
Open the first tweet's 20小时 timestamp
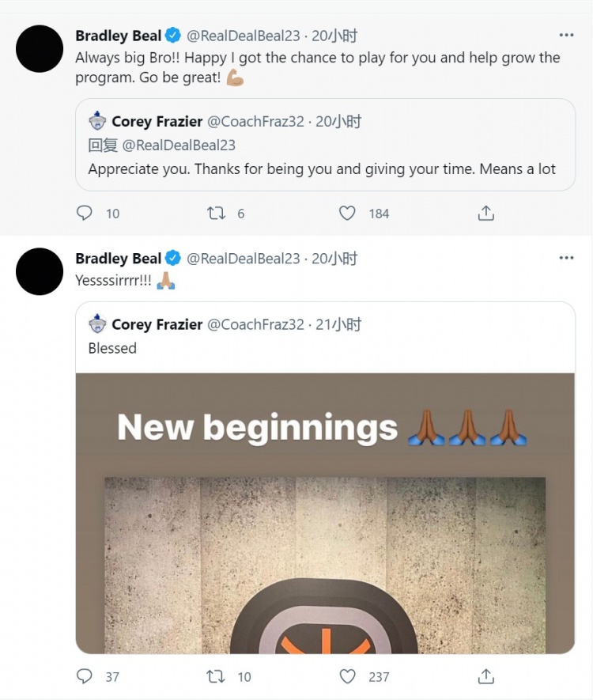click(334, 36)
